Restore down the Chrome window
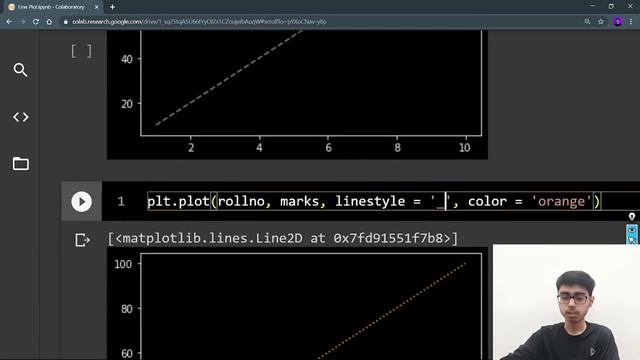This screenshot has height=360, width=640. (x=611, y=6)
